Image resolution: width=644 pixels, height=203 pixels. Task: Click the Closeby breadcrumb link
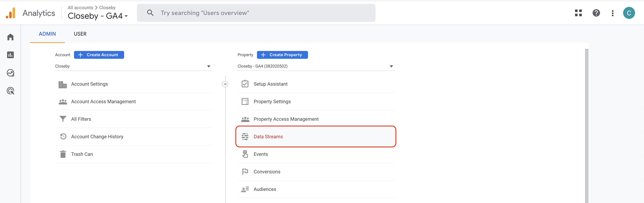pos(107,7)
